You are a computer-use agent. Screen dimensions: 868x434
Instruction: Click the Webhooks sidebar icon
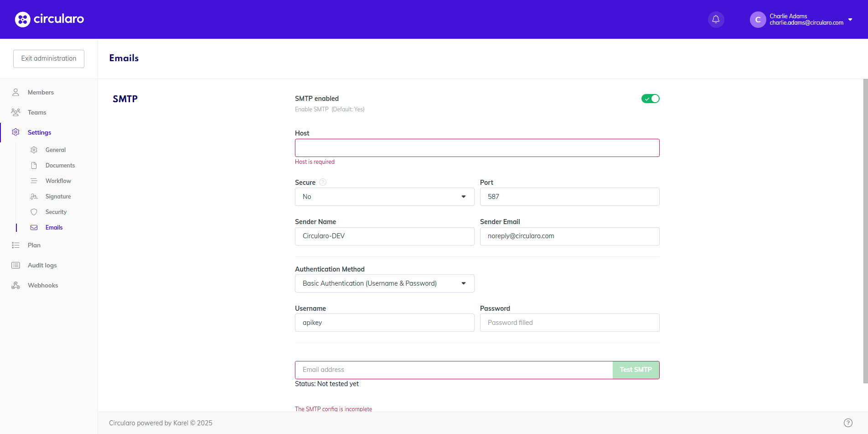15,285
